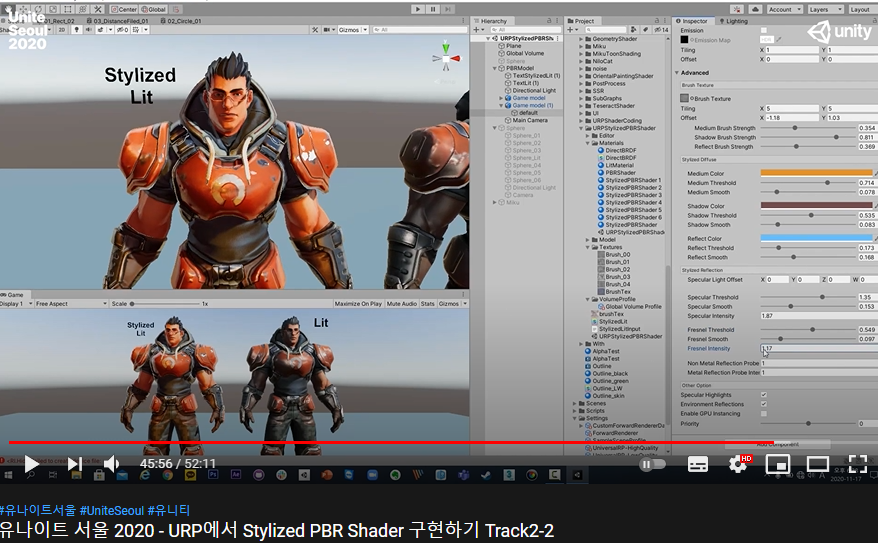Click the Unity Play button
878x543 pixels.
[x=418, y=9]
